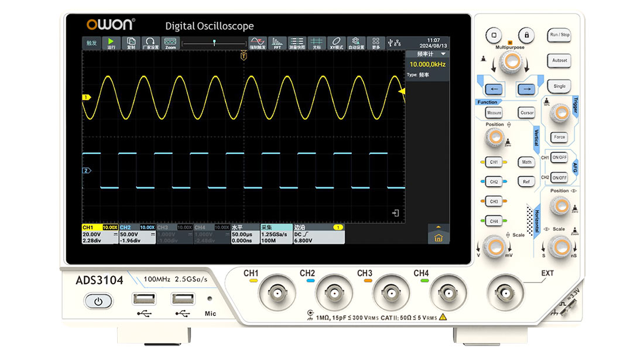Open the measurement snapshot (测量快照) icon
644x354 pixels.
(x=297, y=43)
